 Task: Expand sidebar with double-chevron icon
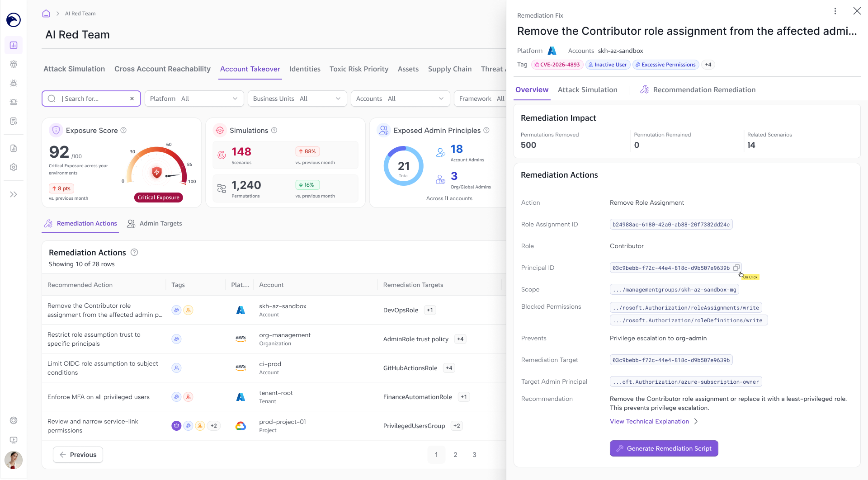click(14, 194)
